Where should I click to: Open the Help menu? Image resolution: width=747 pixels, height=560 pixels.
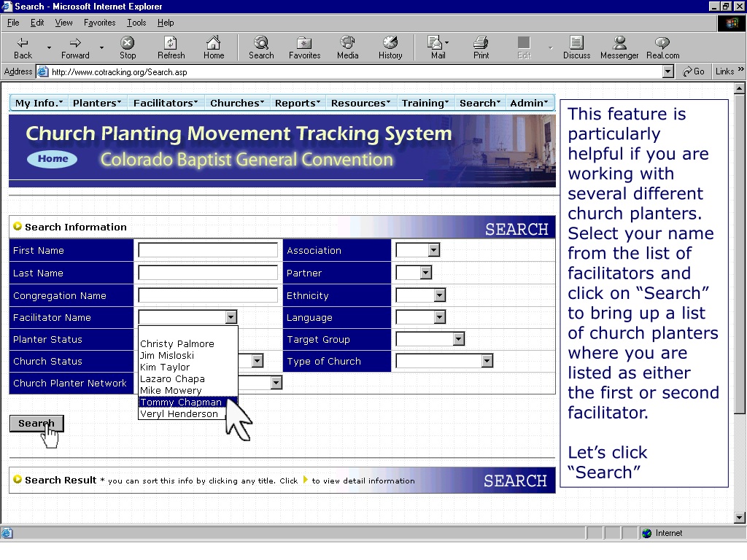[166, 23]
